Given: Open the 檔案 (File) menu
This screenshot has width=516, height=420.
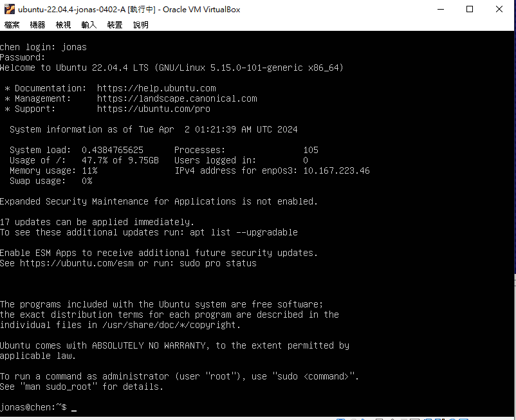Looking at the screenshot, I should pyautogui.click(x=12, y=24).
